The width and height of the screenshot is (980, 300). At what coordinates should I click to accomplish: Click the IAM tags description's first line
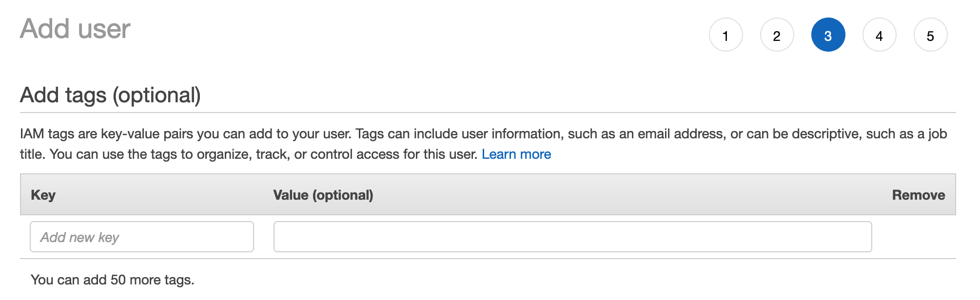pos(483,134)
